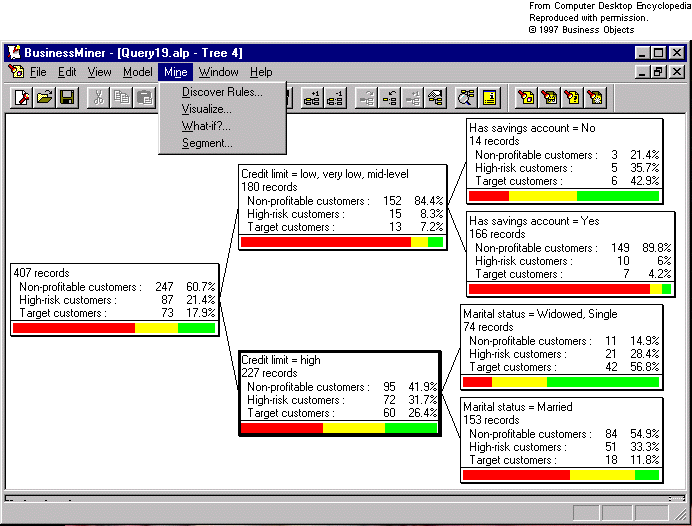Viewport: 692px width, 526px height.
Task: Click yellow segment in Credit limit = high bar
Action: [354, 428]
